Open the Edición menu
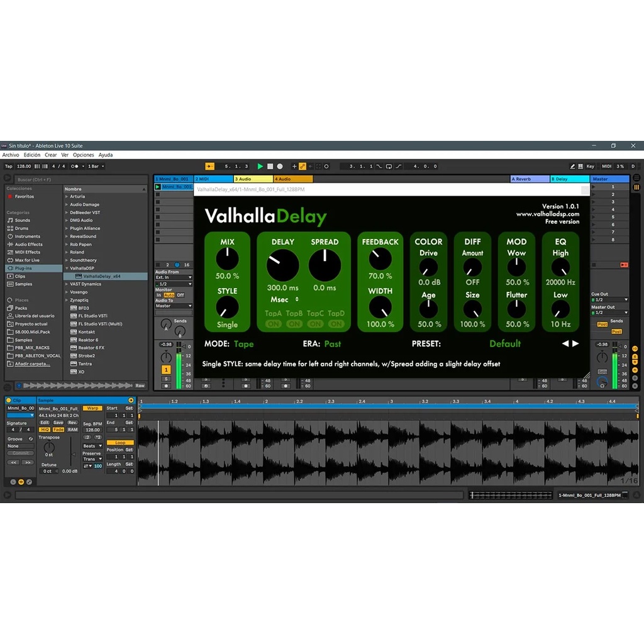644x644 pixels. coord(32,155)
